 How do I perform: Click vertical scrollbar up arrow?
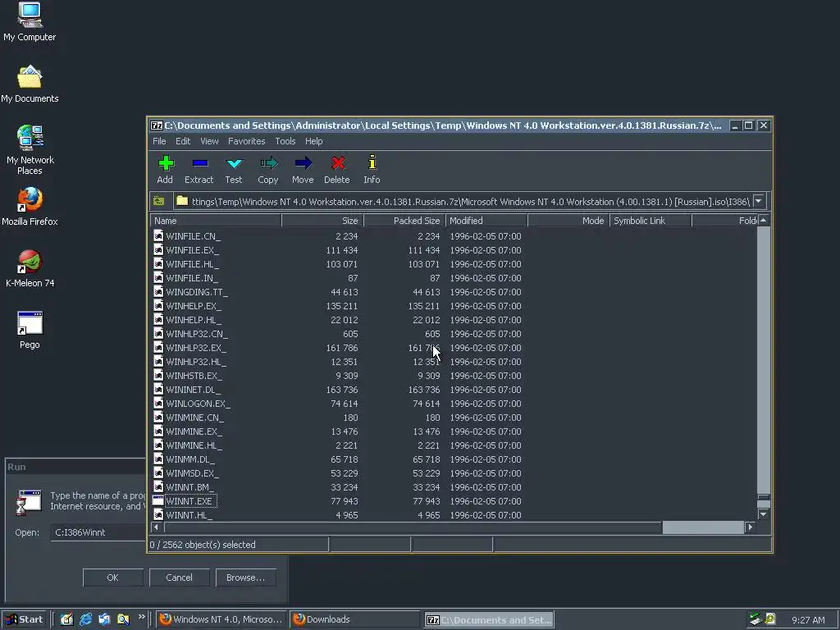(x=764, y=220)
